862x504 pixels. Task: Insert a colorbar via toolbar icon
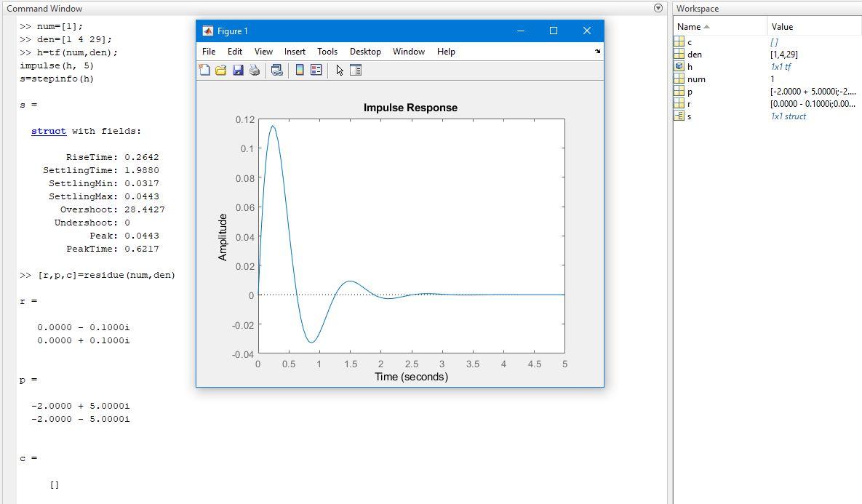pyautogui.click(x=300, y=70)
